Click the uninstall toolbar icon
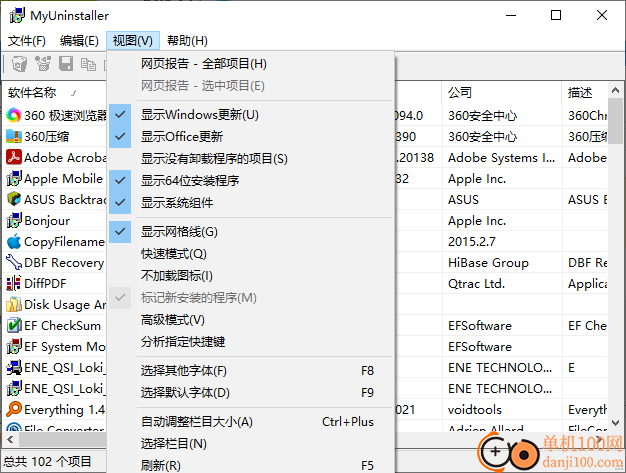Screen dimensions: 626x473 pos(20,64)
